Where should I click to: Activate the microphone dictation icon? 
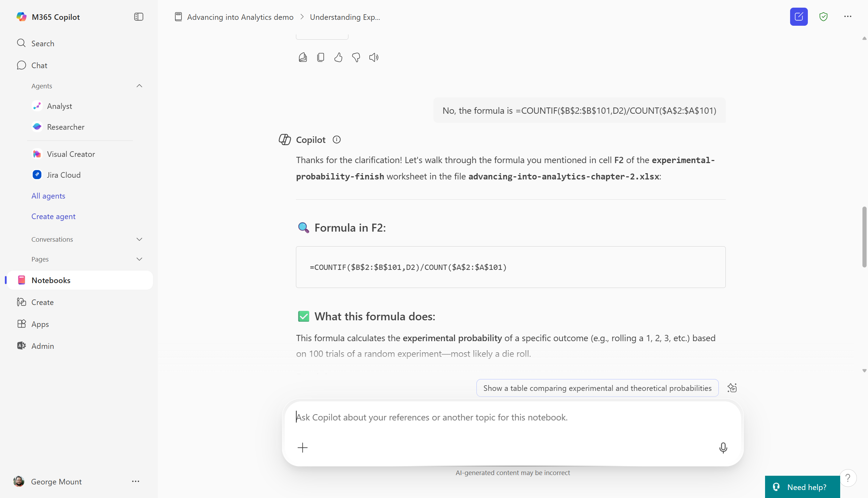pyautogui.click(x=723, y=448)
